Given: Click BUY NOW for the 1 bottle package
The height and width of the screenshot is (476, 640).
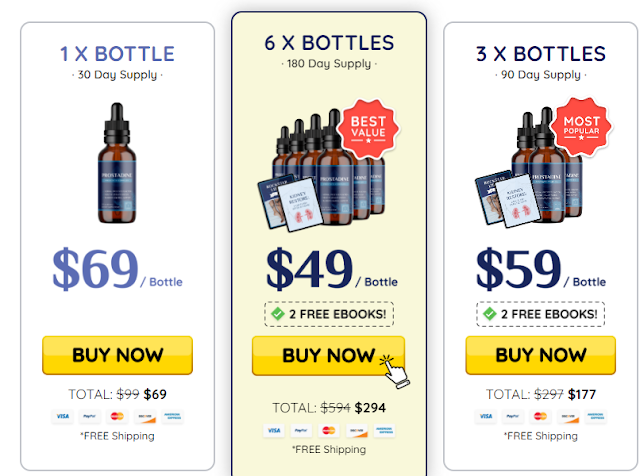Looking at the screenshot, I should click(118, 355).
